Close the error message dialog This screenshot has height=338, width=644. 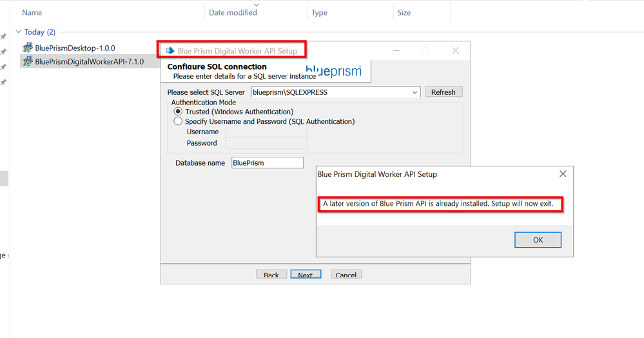coord(563,174)
